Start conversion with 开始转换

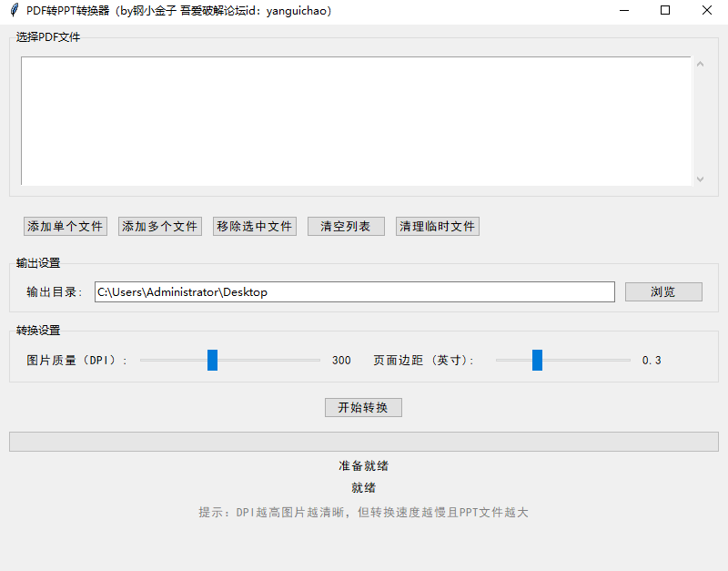[362, 407]
